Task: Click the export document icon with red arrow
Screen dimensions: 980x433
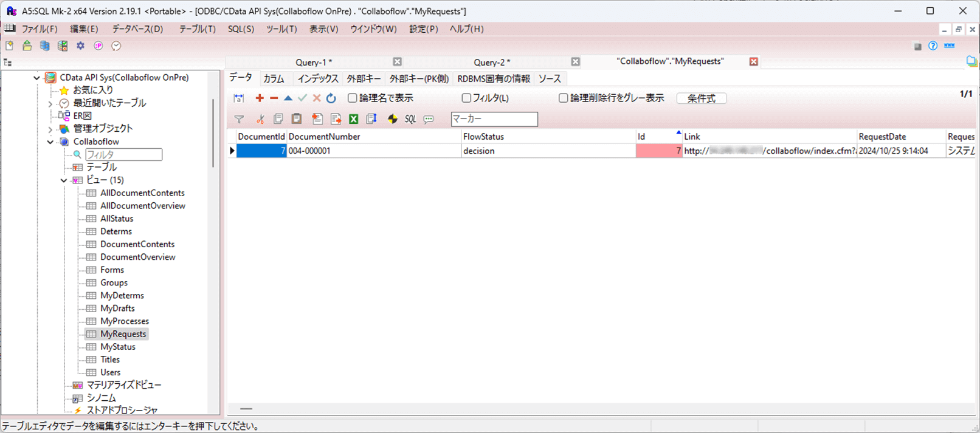Action: click(x=336, y=119)
